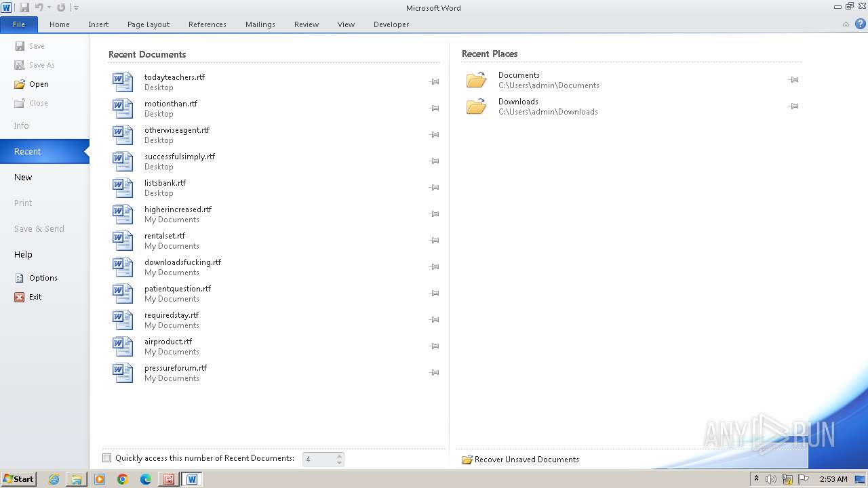Pin the Documents folder in Recent Places

click(793, 80)
